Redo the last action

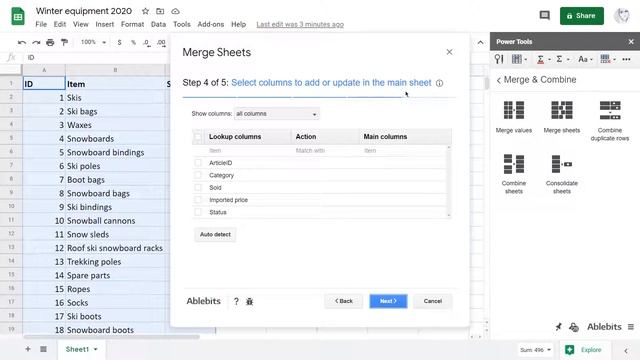tap(36, 42)
